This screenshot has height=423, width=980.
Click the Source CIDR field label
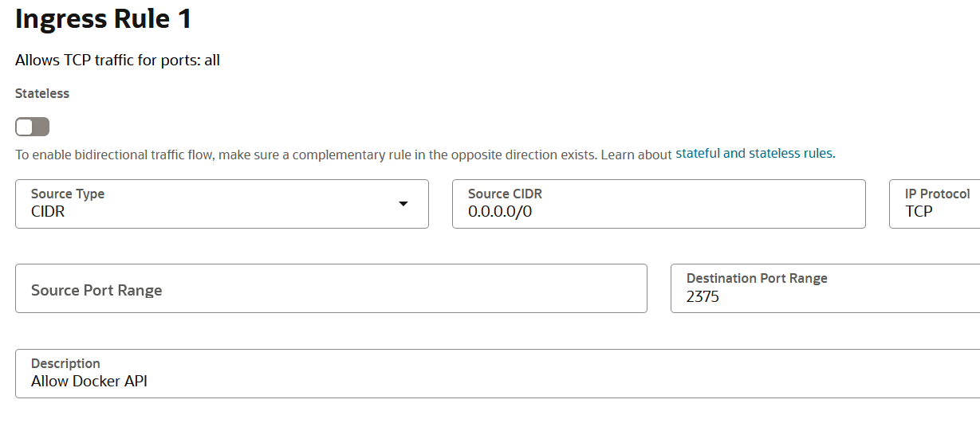coord(505,194)
